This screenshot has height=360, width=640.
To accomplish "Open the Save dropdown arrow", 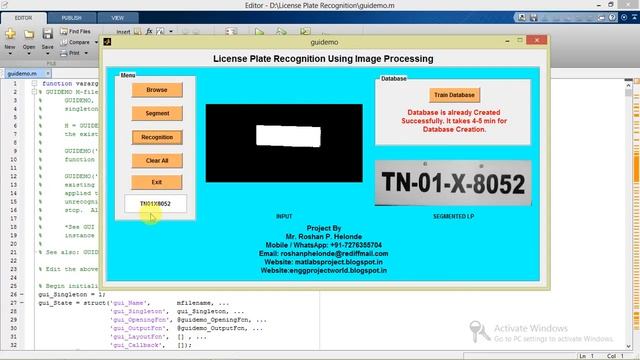I will 47,53.
